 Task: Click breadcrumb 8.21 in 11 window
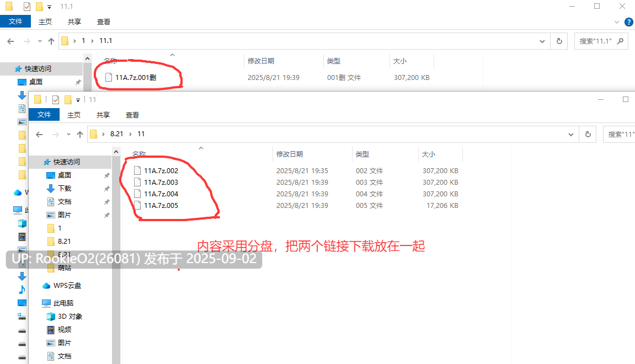click(x=116, y=133)
